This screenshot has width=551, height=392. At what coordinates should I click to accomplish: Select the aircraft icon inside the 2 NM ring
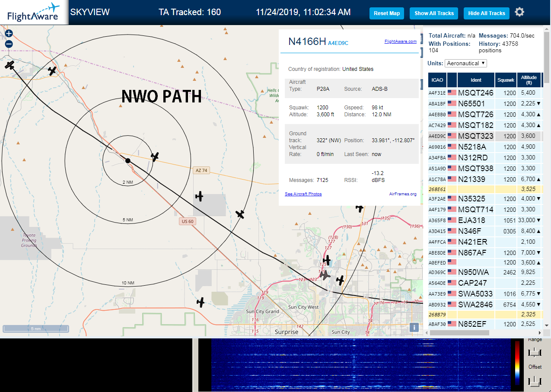pos(155,156)
